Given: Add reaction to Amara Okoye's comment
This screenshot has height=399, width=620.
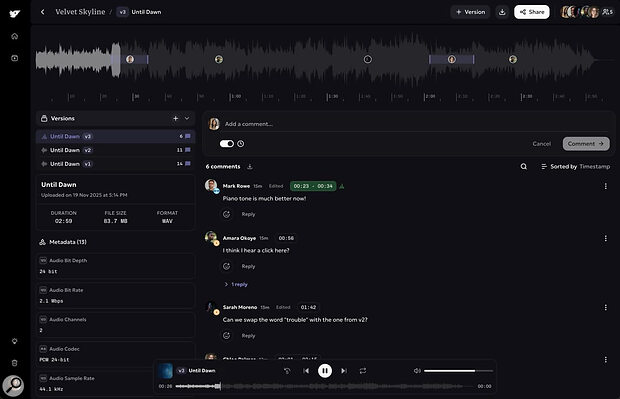Looking at the screenshot, I should click(x=227, y=266).
